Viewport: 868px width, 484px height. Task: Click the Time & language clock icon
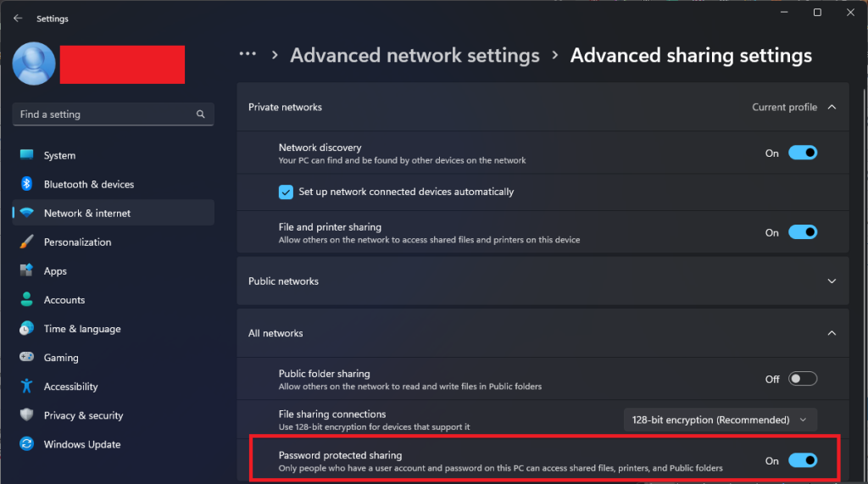tap(26, 328)
